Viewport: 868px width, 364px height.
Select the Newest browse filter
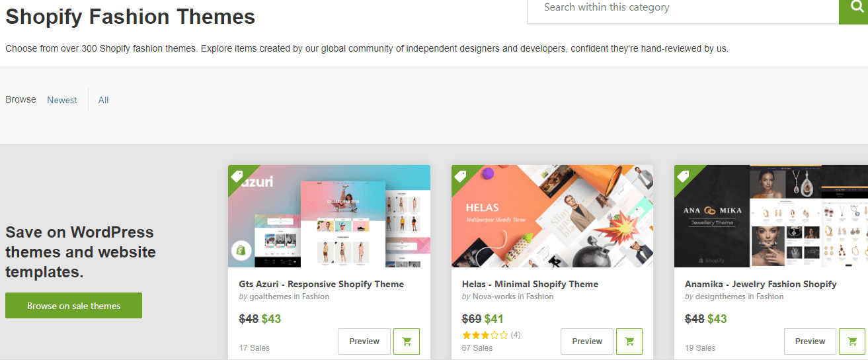(62, 100)
